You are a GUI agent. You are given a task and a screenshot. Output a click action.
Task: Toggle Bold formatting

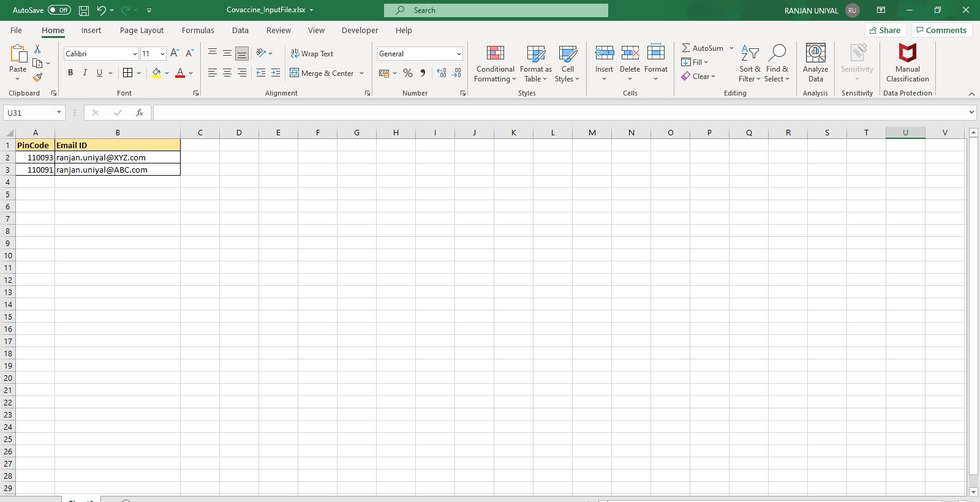click(70, 73)
